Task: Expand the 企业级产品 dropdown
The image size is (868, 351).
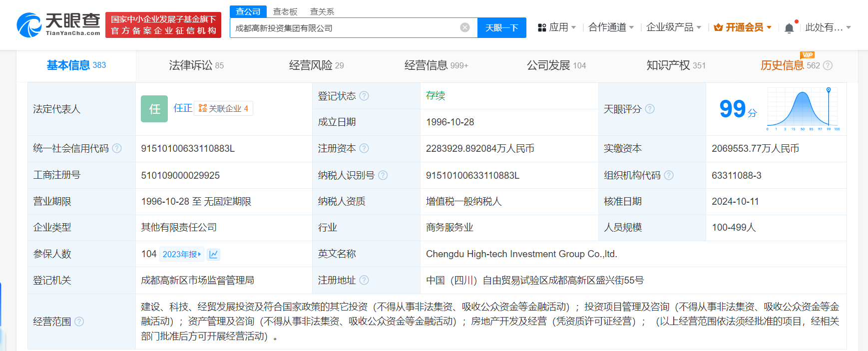Action: [x=699, y=27]
